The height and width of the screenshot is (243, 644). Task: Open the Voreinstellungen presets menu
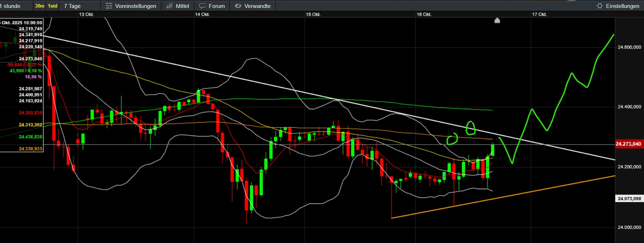(135, 6)
